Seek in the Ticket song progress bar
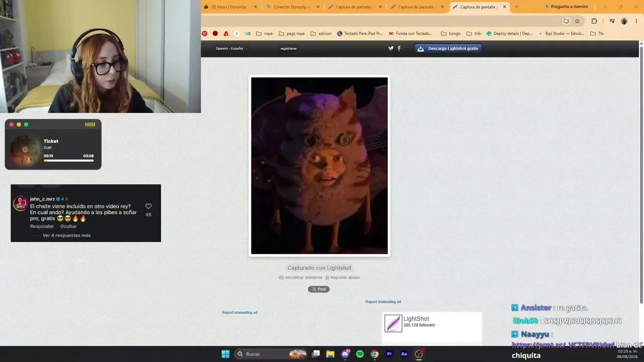This screenshot has width=644, height=362. [68, 161]
